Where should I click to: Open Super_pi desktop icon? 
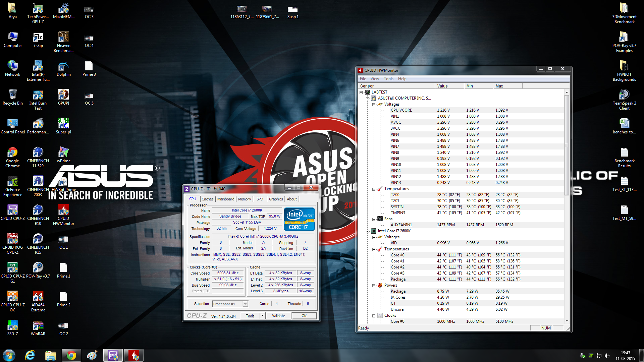pyautogui.click(x=63, y=126)
